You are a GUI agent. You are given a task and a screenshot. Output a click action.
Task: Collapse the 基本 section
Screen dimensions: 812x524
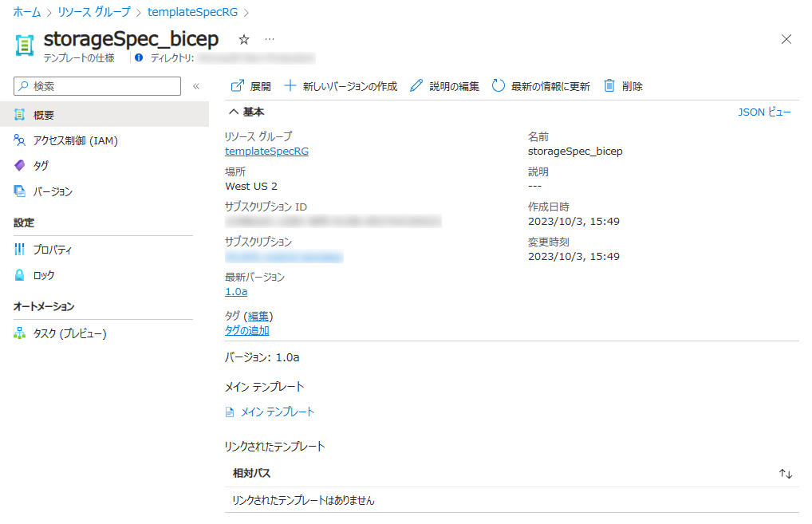(x=246, y=112)
